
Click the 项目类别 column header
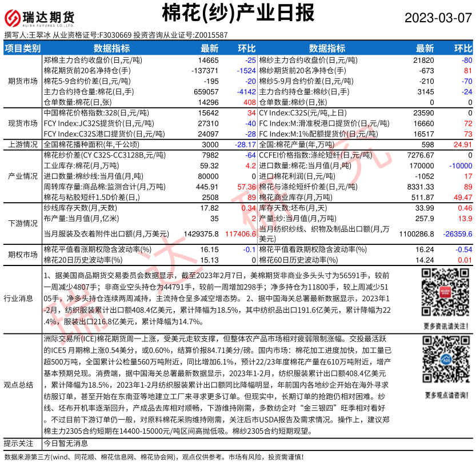(22, 49)
